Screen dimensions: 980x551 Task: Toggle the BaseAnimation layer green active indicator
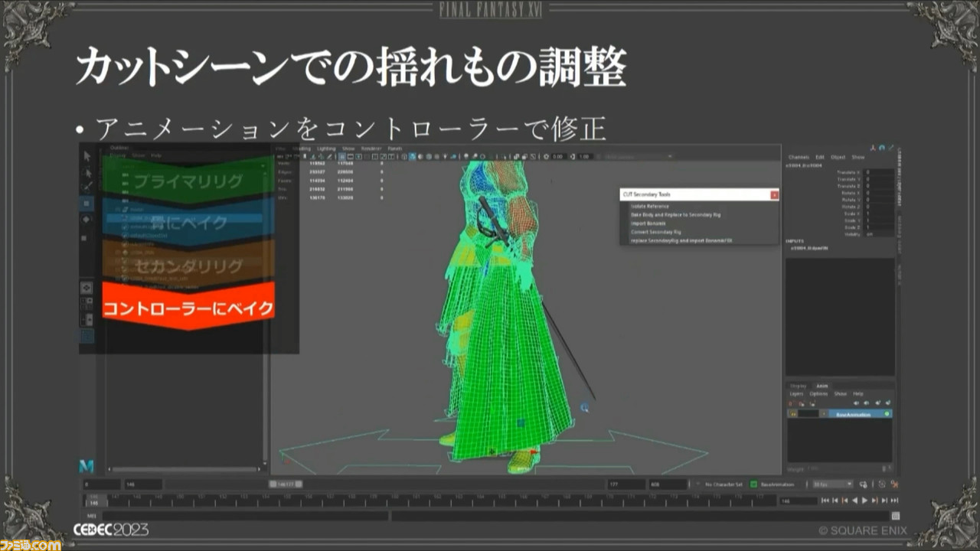[x=887, y=414]
